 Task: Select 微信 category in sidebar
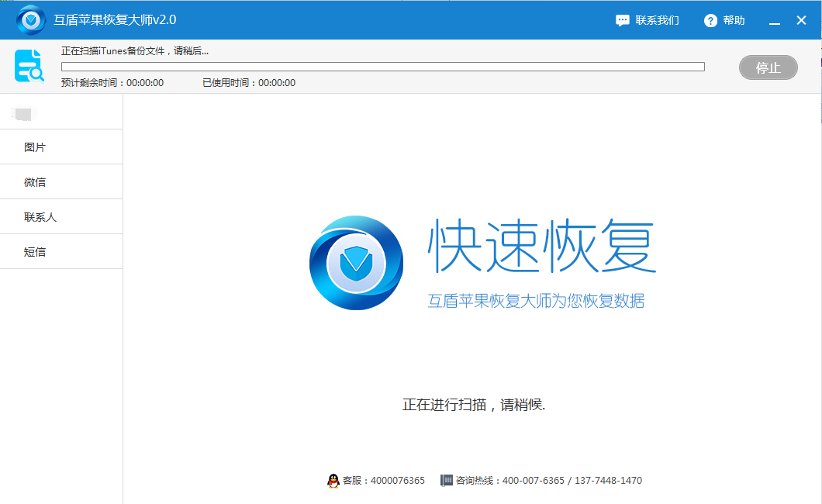point(61,181)
